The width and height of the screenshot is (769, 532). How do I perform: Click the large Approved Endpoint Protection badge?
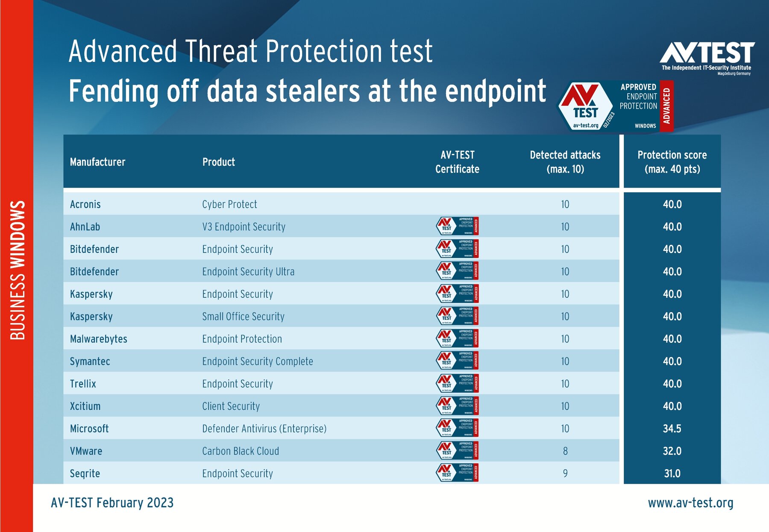(x=615, y=106)
